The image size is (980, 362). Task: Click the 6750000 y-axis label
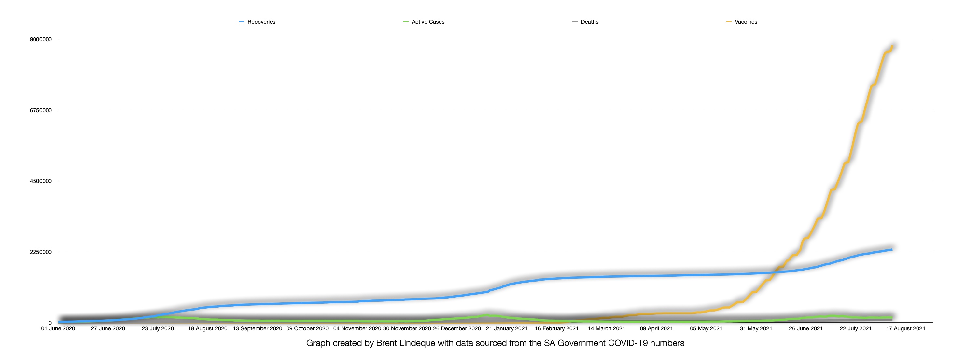[x=41, y=110]
